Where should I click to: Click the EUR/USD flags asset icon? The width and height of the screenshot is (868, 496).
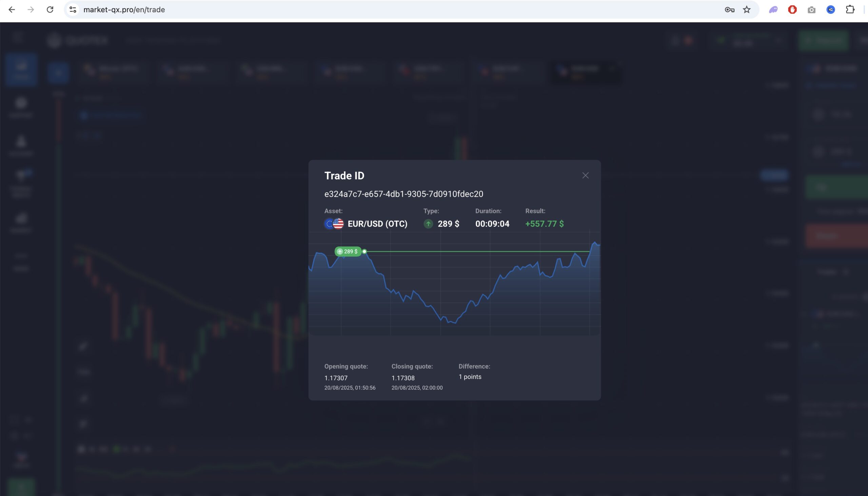coord(334,224)
